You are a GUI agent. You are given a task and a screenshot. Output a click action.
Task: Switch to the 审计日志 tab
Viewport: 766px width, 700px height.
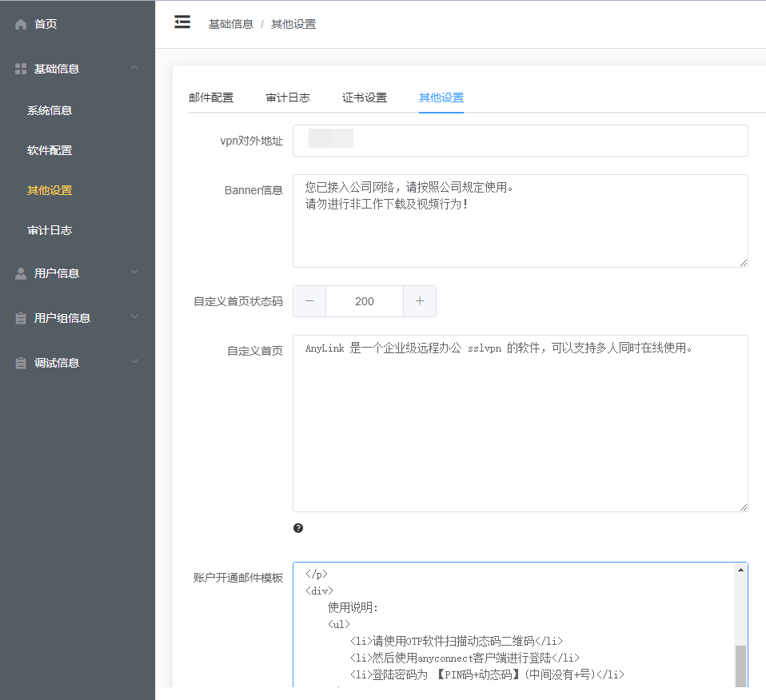pyautogui.click(x=288, y=97)
